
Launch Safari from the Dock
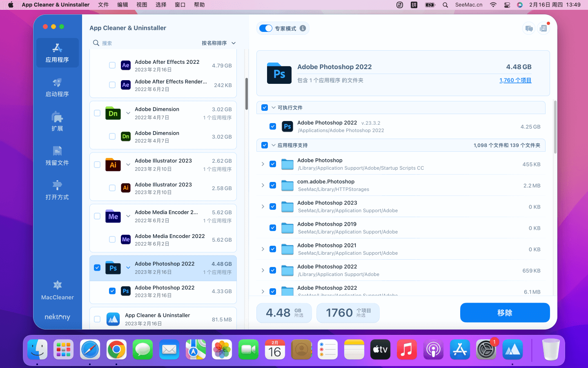pos(90,350)
